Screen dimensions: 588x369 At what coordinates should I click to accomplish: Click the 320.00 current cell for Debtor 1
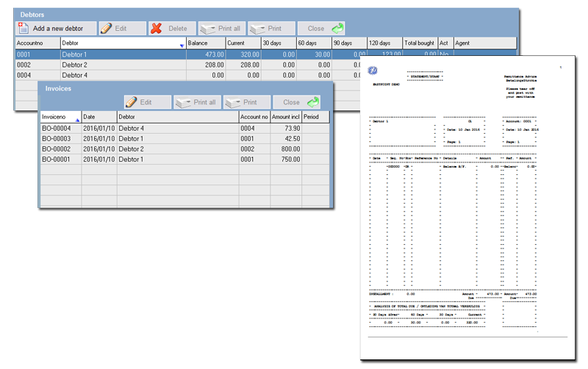[x=243, y=54]
